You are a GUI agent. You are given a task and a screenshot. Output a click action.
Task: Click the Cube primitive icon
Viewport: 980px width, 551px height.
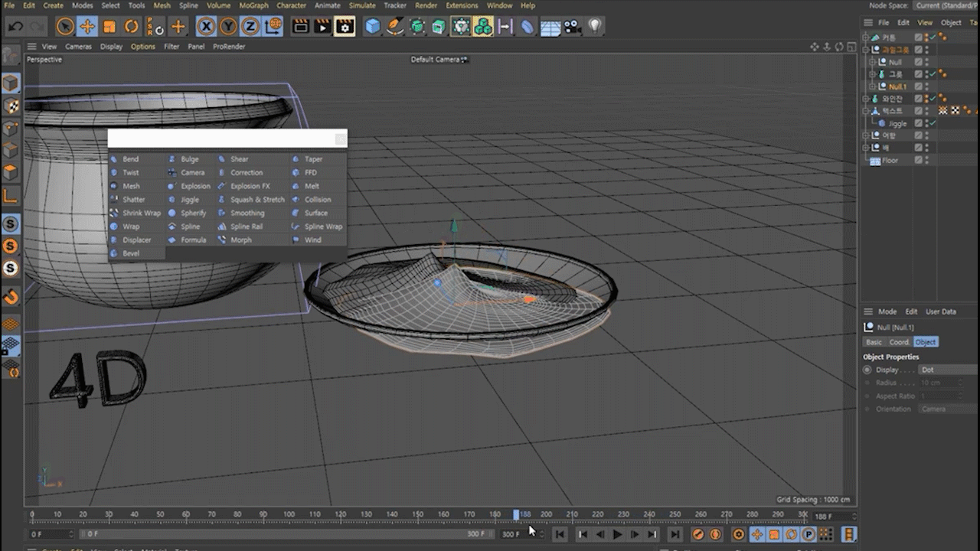coord(373,27)
